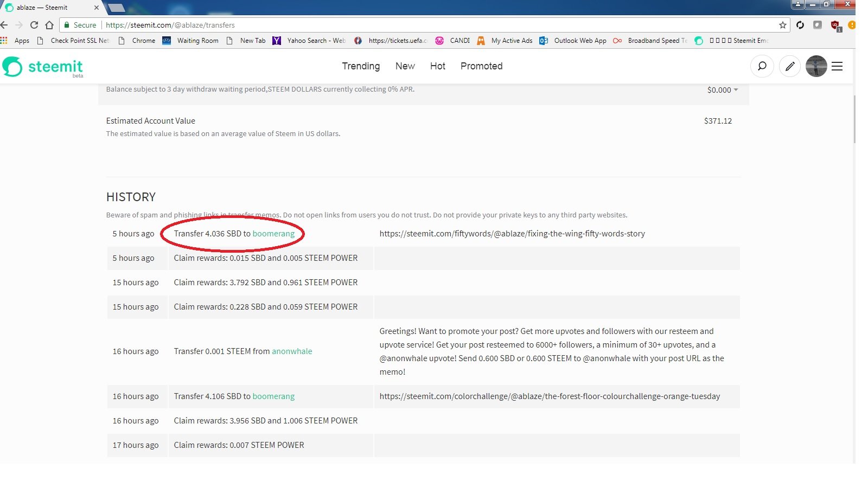The height and width of the screenshot is (488, 868).
Task: Expand the $0.000 savings dropdown
Action: coord(723,90)
